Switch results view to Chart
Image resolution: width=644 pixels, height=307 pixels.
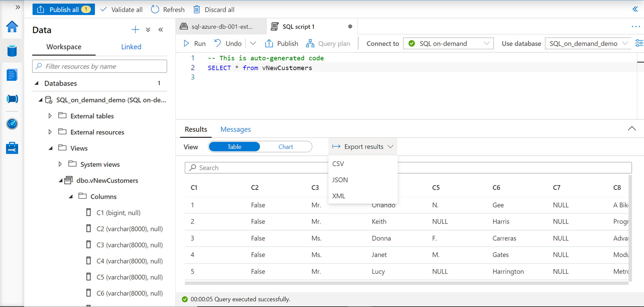(x=286, y=147)
